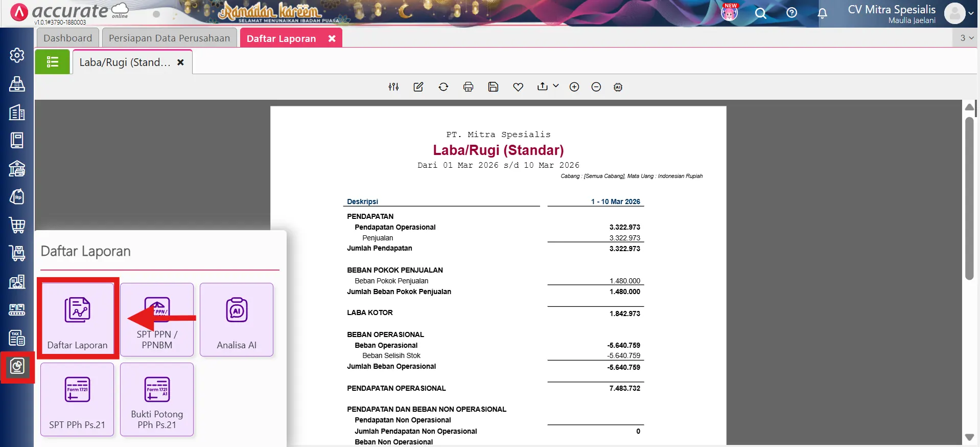Print the report using printer icon
Image resolution: width=980 pixels, height=447 pixels.
pos(468,87)
